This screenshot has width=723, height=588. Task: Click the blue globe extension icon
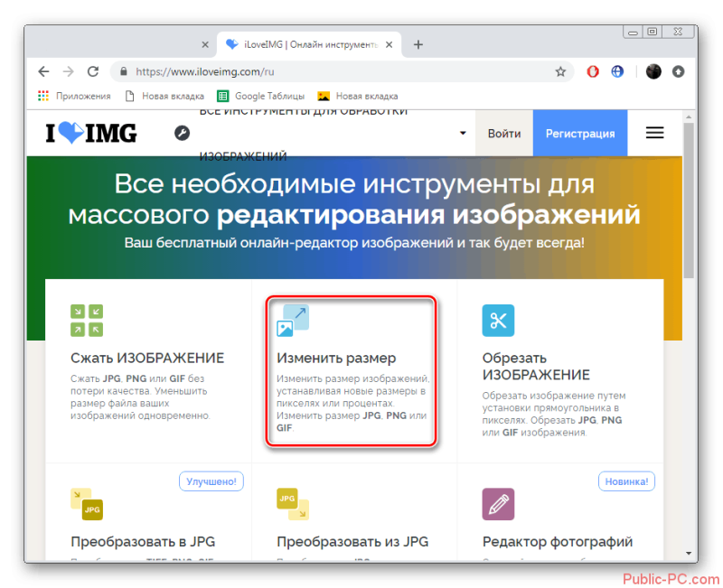pos(617,71)
